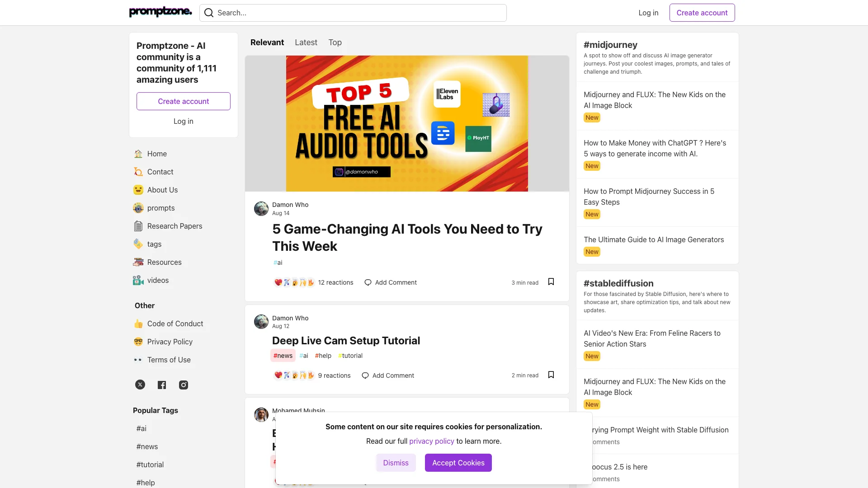The height and width of the screenshot is (488, 868).
Task: Open The Ultimate Guide to AI Image Generators
Action: 654,239
